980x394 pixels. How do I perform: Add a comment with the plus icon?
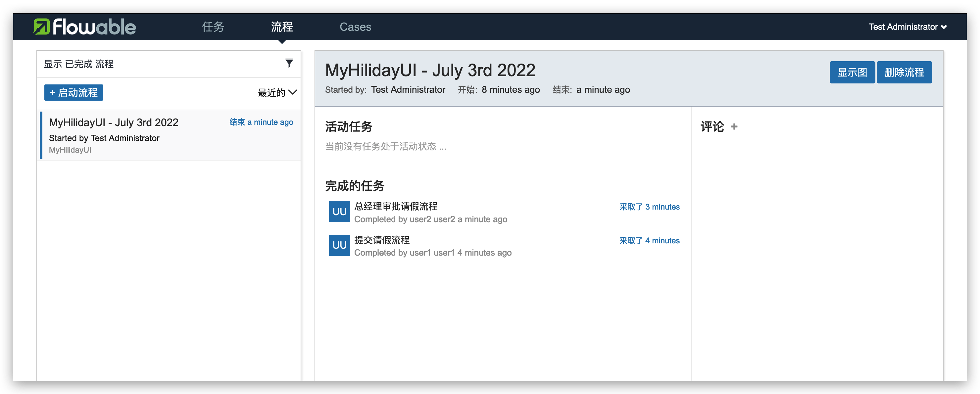click(734, 126)
